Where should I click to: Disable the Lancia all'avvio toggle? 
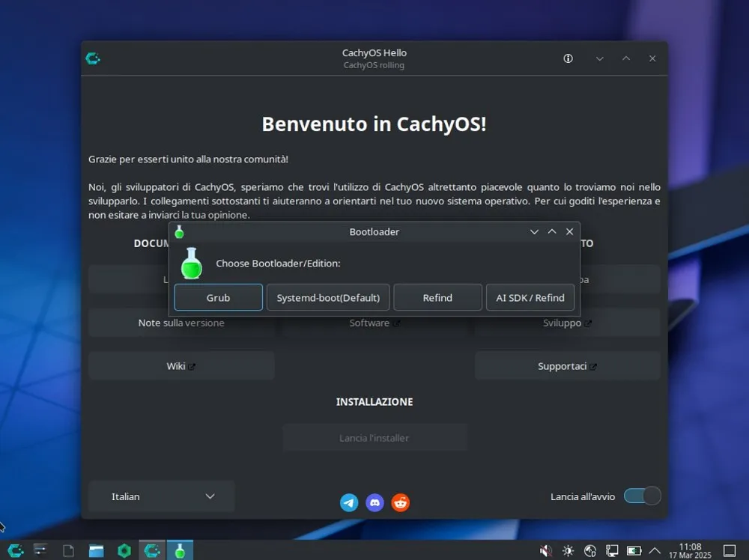(x=641, y=496)
